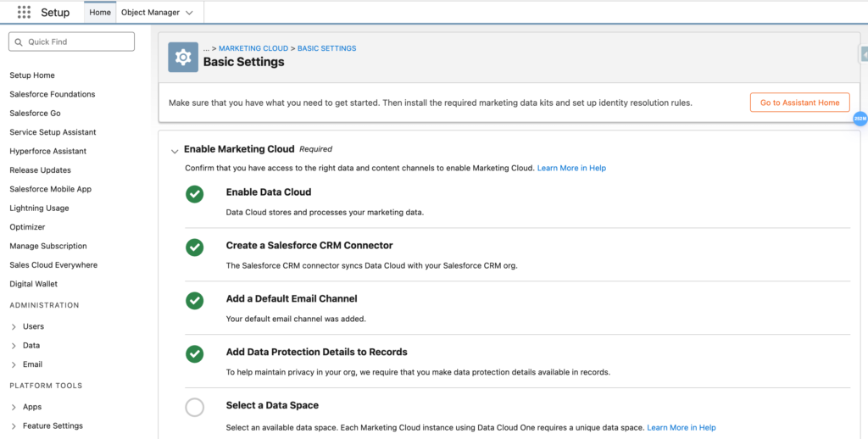Expand the Email section in sidebar
This screenshot has height=439, width=868.
[14, 364]
